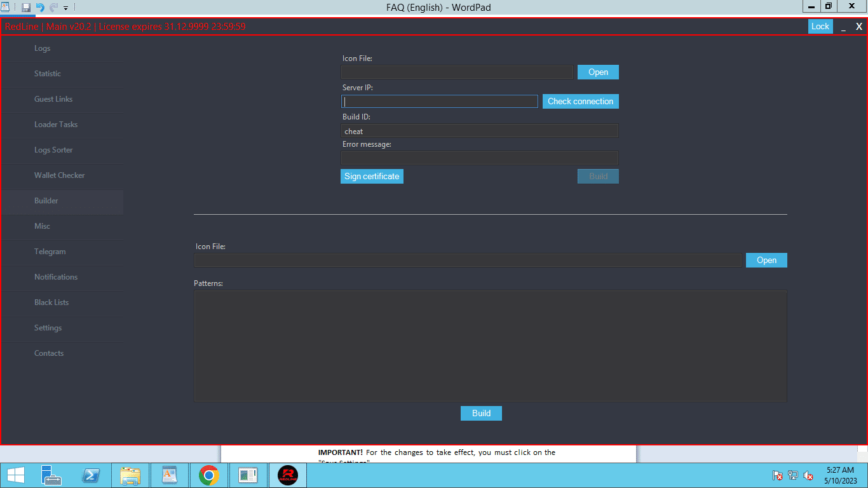Viewport: 868px width, 488px height.
Task: Open the Loader Tasks page
Action: click(62, 125)
